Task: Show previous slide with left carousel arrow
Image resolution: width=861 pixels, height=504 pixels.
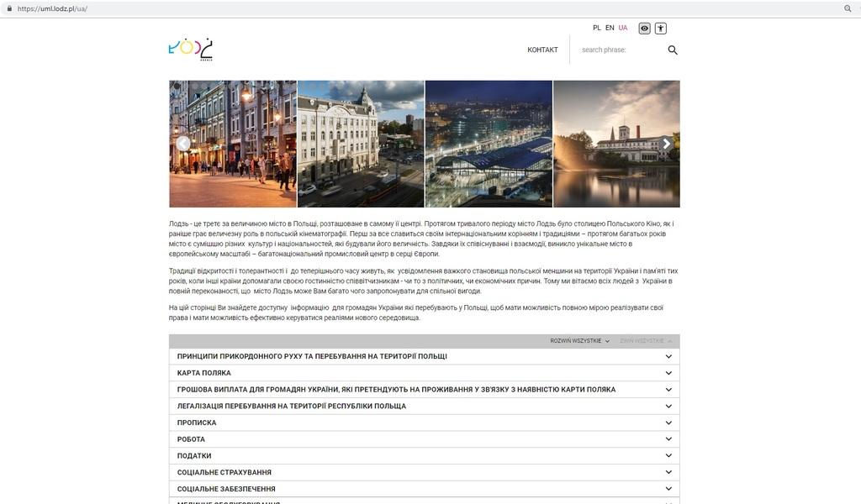Action: click(183, 144)
